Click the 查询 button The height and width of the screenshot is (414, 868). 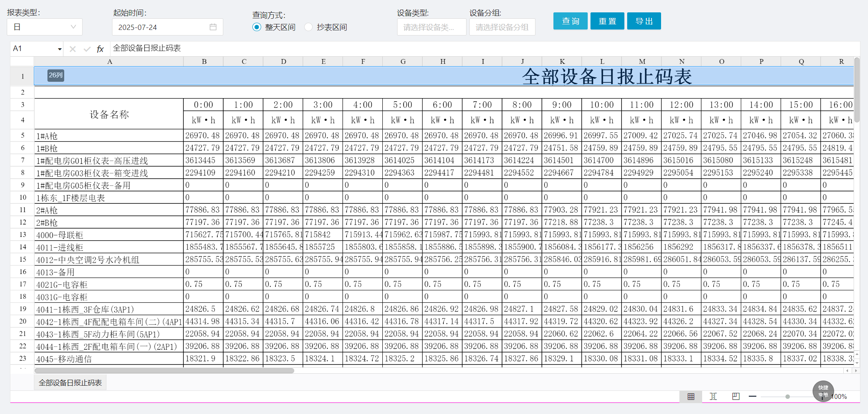tap(571, 21)
